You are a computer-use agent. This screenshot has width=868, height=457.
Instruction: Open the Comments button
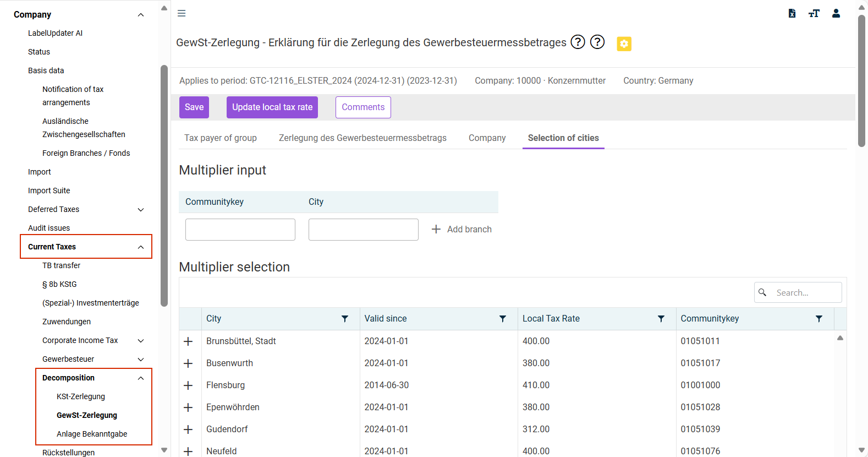click(363, 107)
